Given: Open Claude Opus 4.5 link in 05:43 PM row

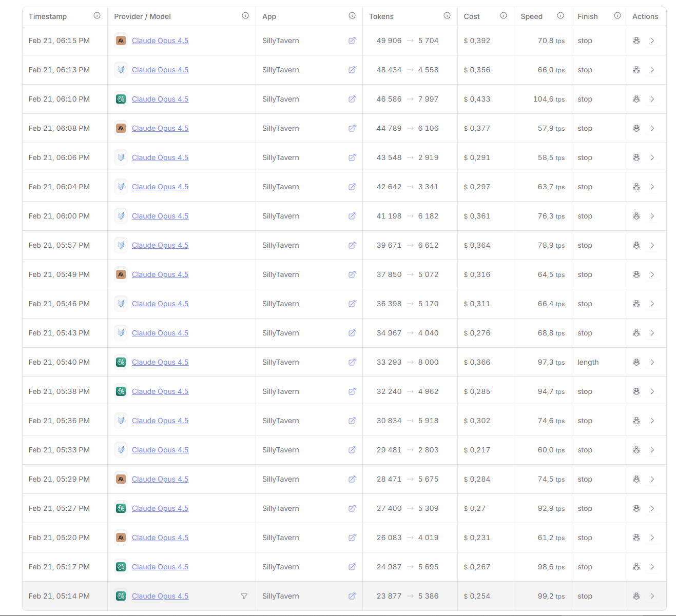Looking at the screenshot, I should point(160,333).
